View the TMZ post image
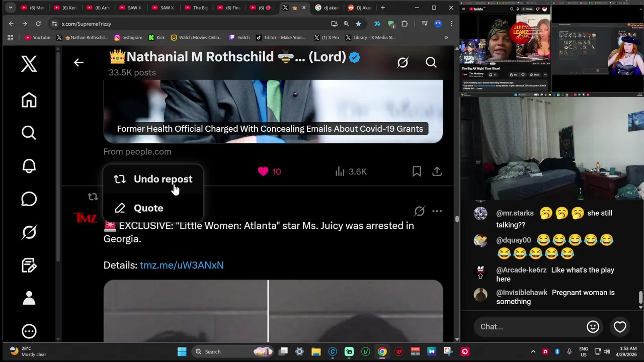This screenshot has width=644, height=362. (273, 311)
